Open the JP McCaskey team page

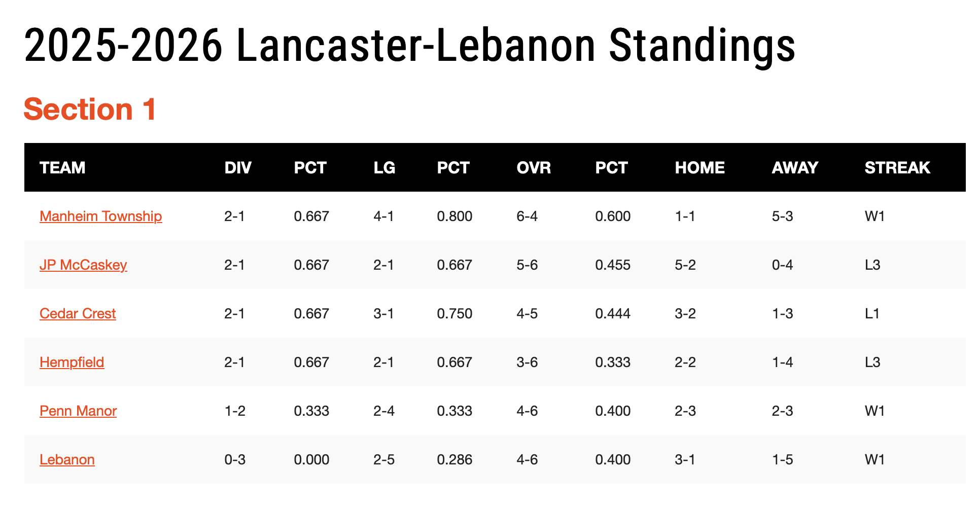point(83,265)
